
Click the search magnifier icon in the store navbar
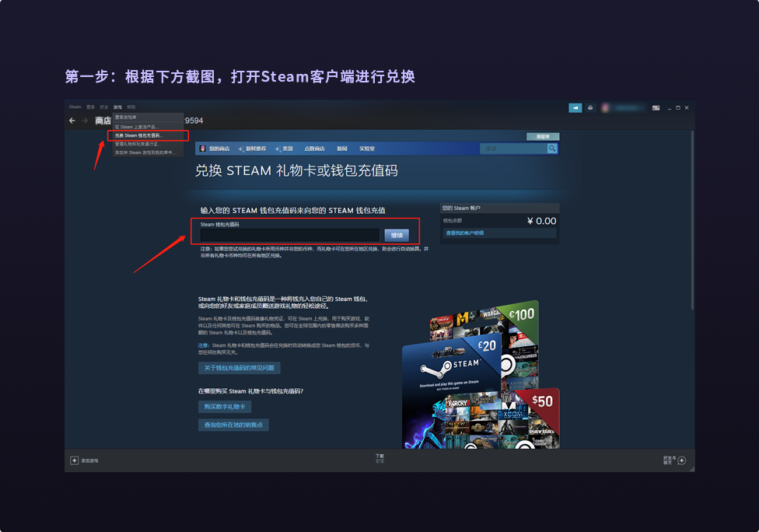click(x=551, y=148)
